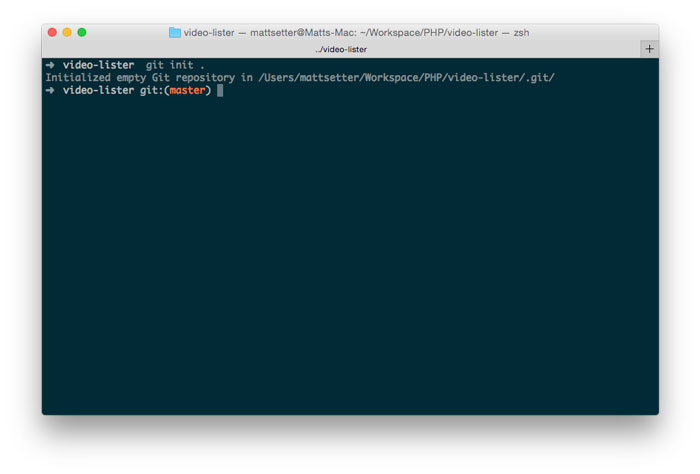The image size is (700, 474).
Task: Close the terminal window with red button
Action: pos(52,32)
